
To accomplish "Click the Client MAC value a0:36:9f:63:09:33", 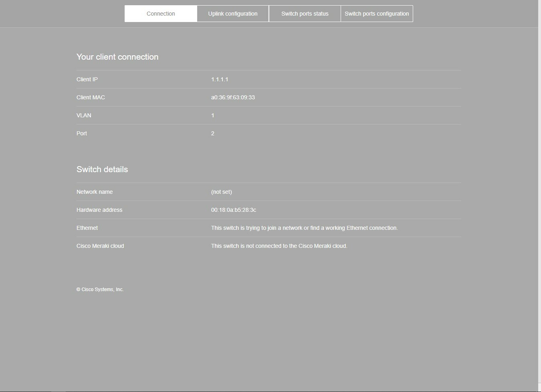I will coord(233,97).
